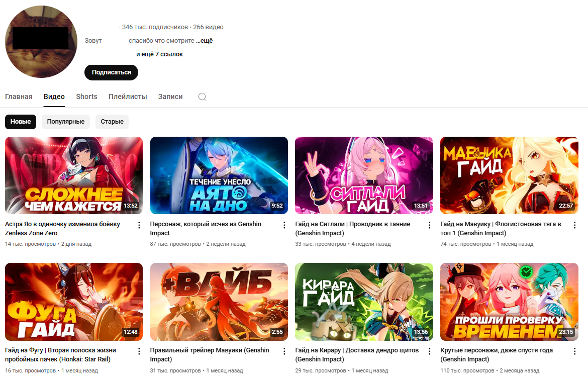588x378 pixels.
Task: Open options menu for Мавуика guide video
Action: click(x=574, y=225)
